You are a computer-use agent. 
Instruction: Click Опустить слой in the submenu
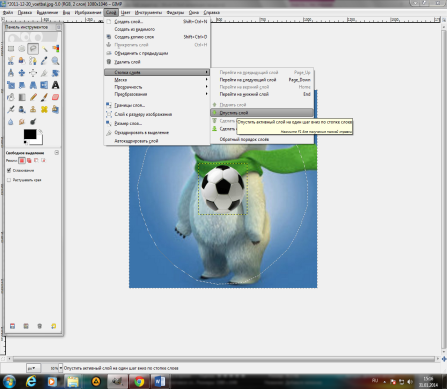(x=262, y=113)
